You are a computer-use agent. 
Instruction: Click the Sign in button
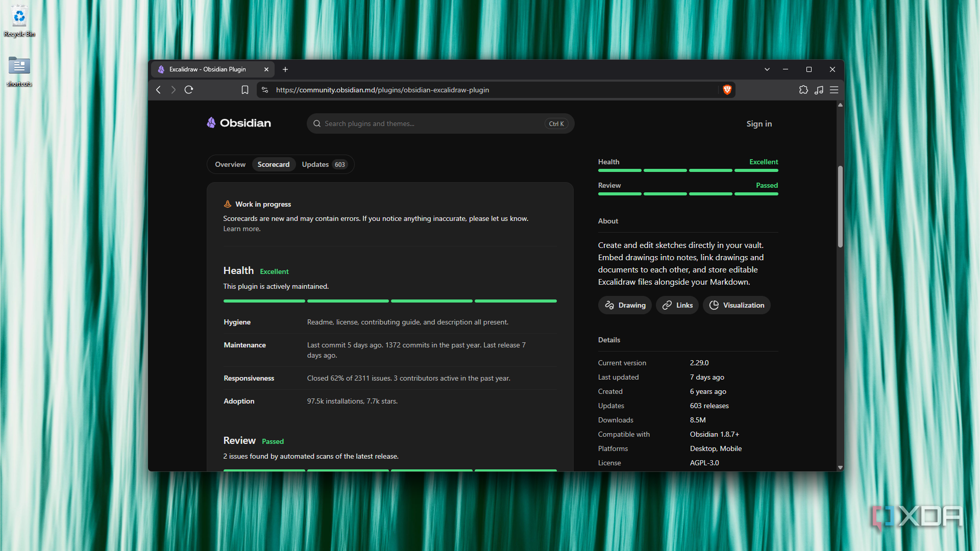tap(759, 123)
